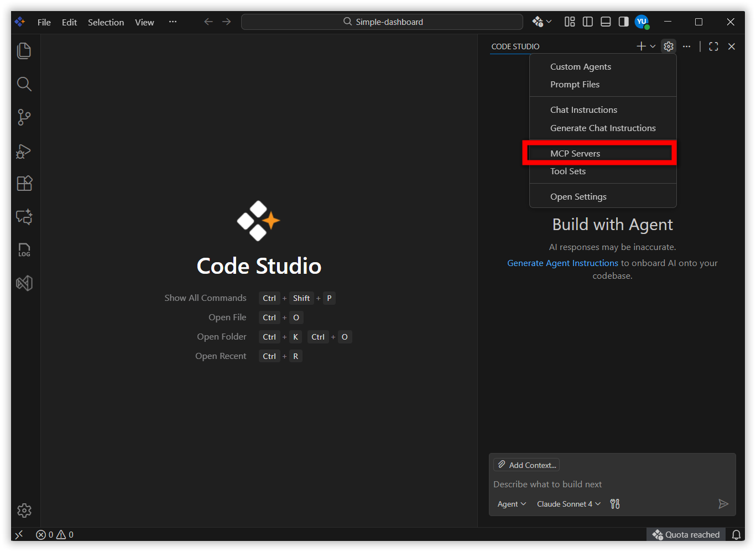756x552 pixels.
Task: Open the Search view in activity bar
Action: click(24, 84)
